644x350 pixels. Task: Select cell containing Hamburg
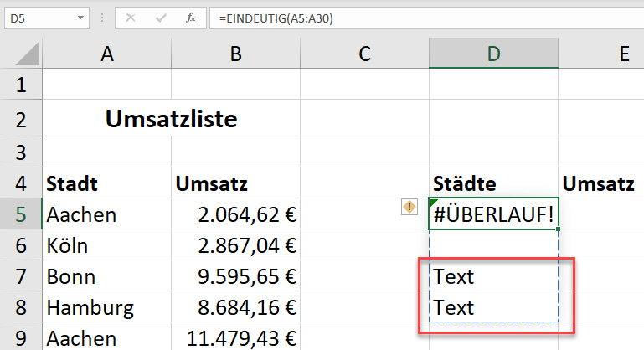pos(106,307)
